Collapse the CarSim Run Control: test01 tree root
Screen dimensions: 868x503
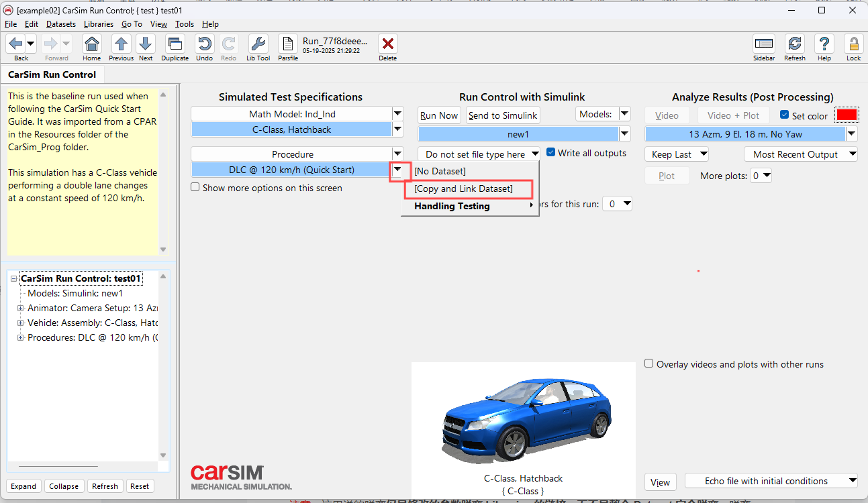point(13,278)
